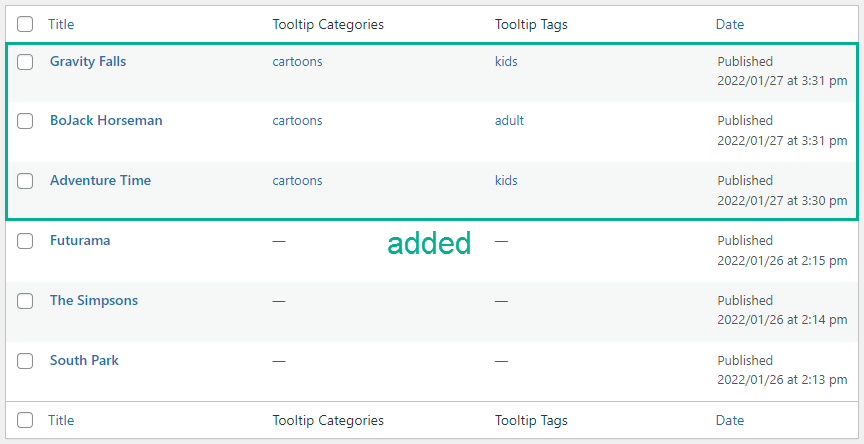The height and width of the screenshot is (444, 864).
Task: Check The Simpsons row checkbox
Action: tap(25, 301)
